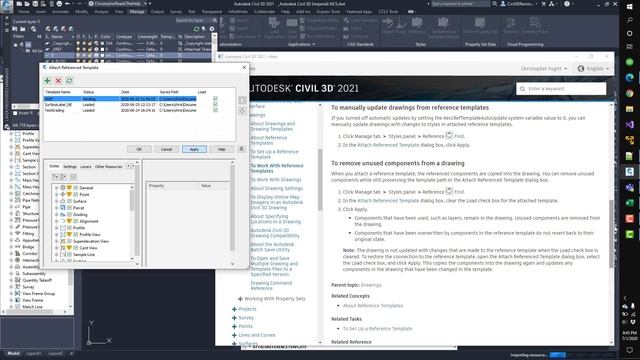This screenshot has height=360, width=640.
Task: Select the Model layout tab
Action: [13, 353]
